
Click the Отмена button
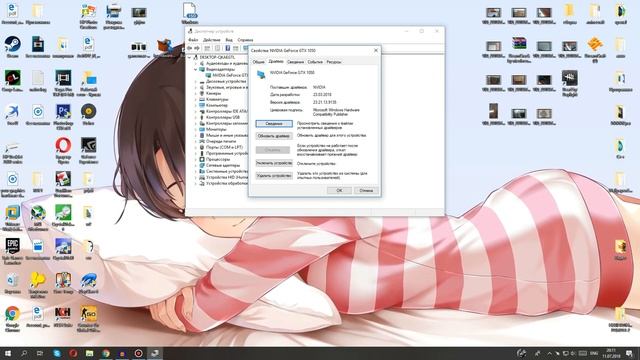point(366,191)
